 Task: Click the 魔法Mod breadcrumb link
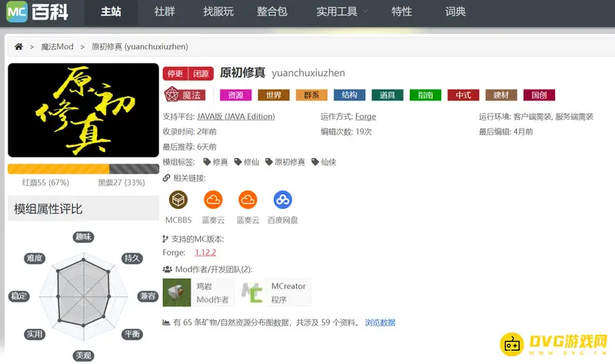57,47
